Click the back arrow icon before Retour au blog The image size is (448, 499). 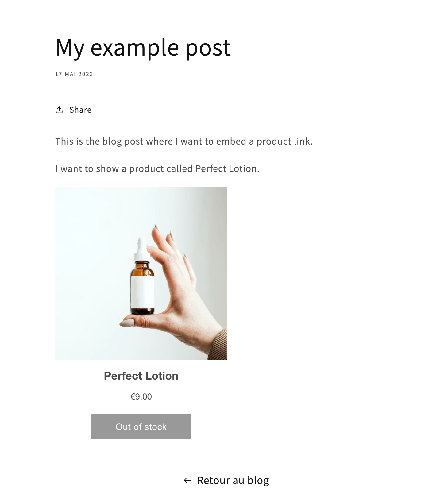point(187,480)
